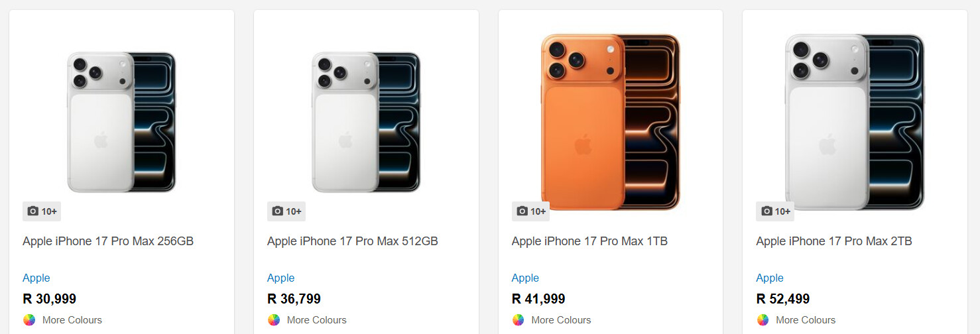Click the colour wheel icon under R 41,999
This screenshot has height=334, width=980.
tap(518, 320)
